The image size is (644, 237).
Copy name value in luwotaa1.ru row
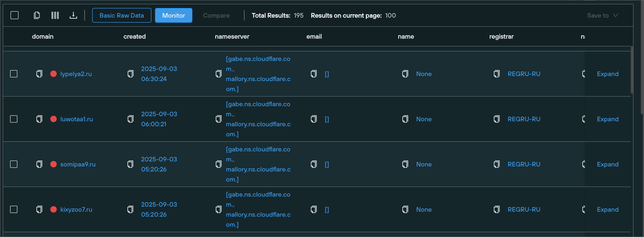click(405, 119)
